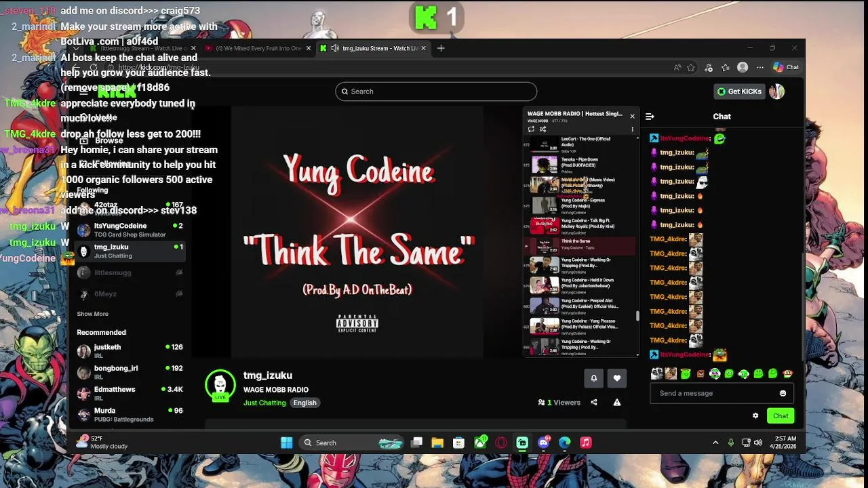The width and height of the screenshot is (868, 488).
Task: Open the browser Copilot Chat button
Action: [787, 67]
